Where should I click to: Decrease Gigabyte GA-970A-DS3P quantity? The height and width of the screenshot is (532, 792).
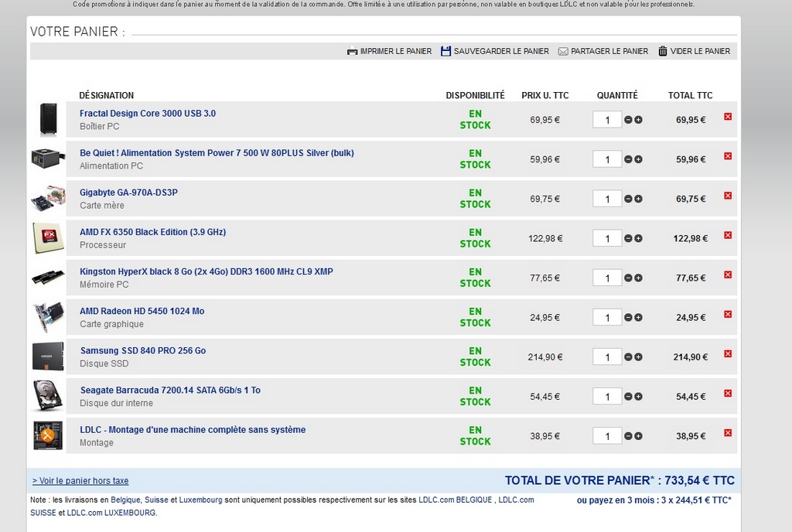[628, 199]
